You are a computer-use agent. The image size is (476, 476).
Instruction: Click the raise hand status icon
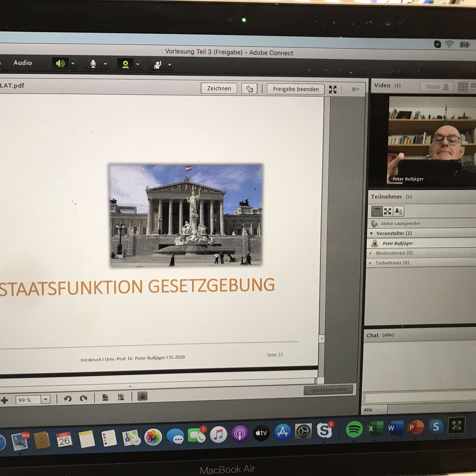158,64
